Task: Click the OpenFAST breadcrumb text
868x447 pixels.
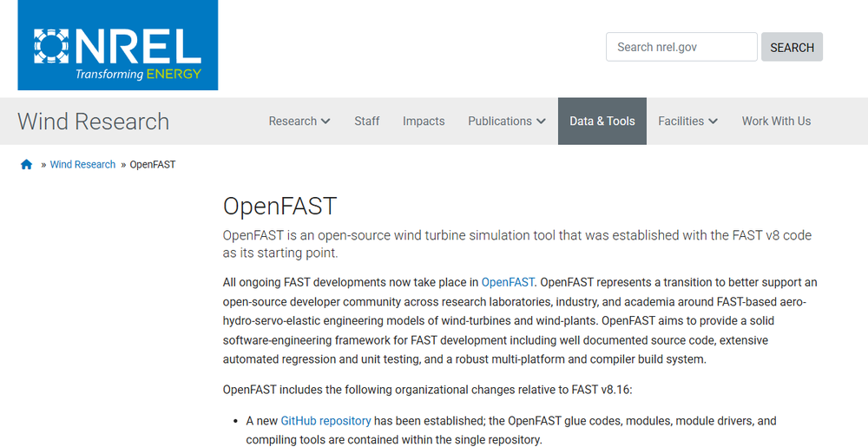Action: pyautogui.click(x=153, y=164)
